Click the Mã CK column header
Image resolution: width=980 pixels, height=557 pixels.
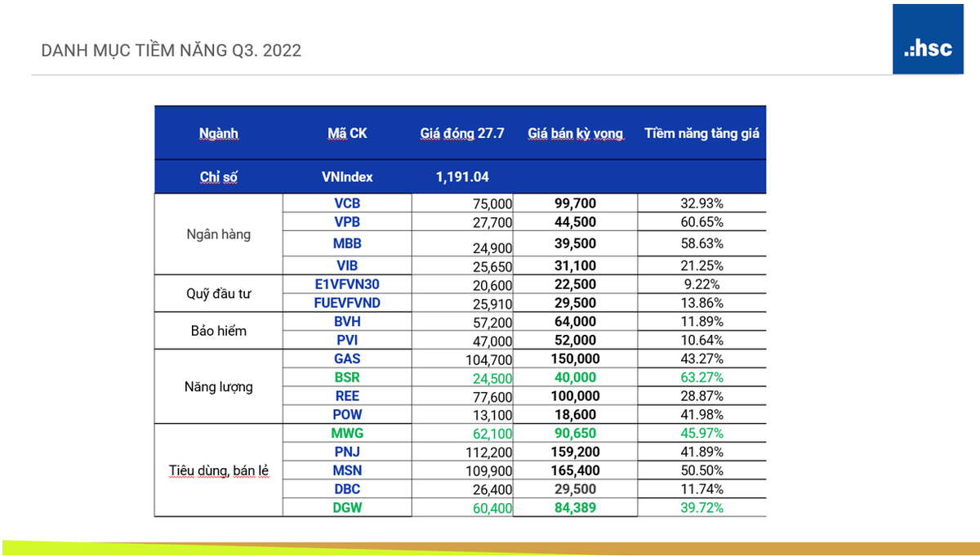tap(347, 133)
